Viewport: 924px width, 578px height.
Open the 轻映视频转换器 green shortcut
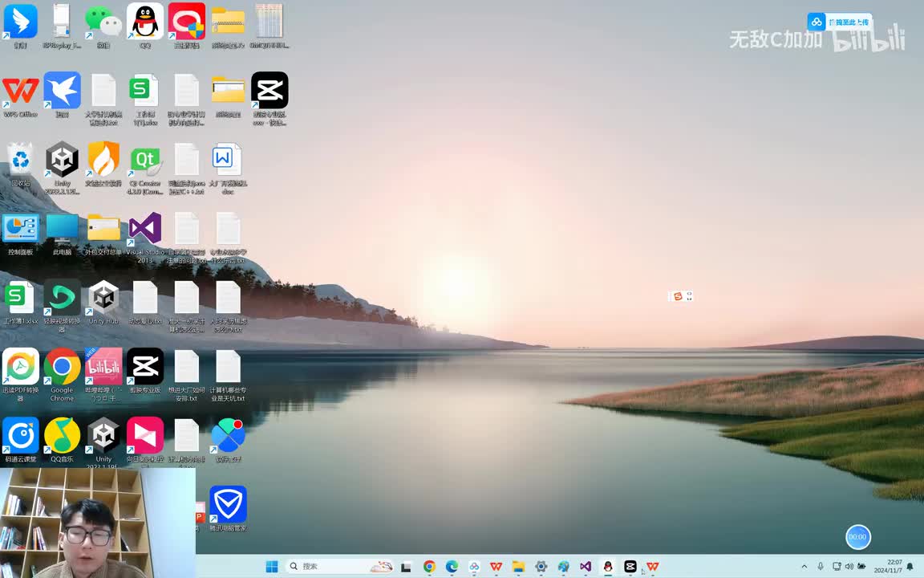point(62,297)
